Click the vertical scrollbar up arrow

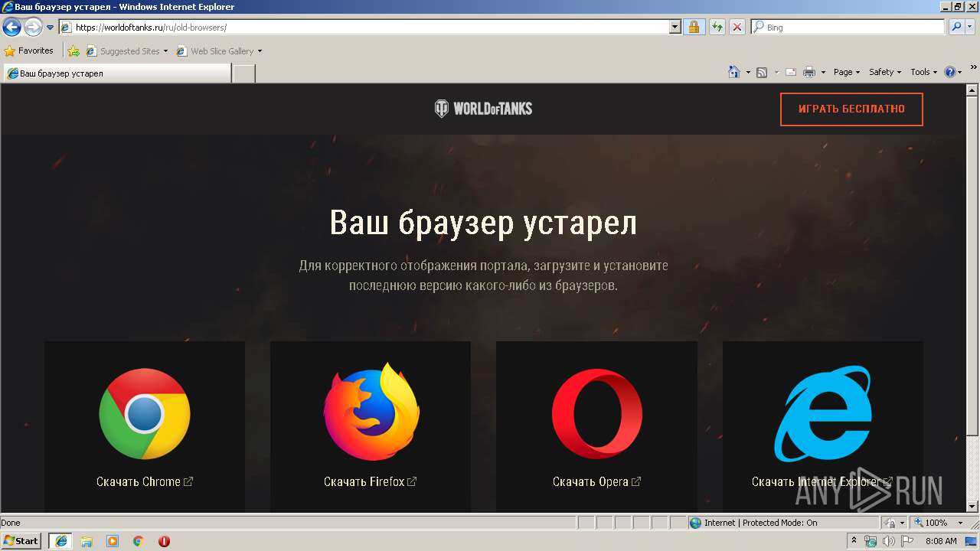973,90
